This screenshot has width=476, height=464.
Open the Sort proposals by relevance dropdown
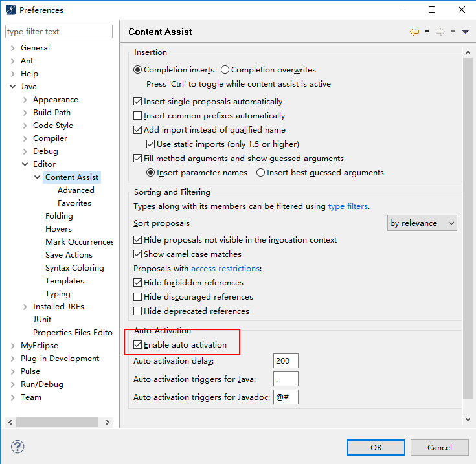pos(422,223)
